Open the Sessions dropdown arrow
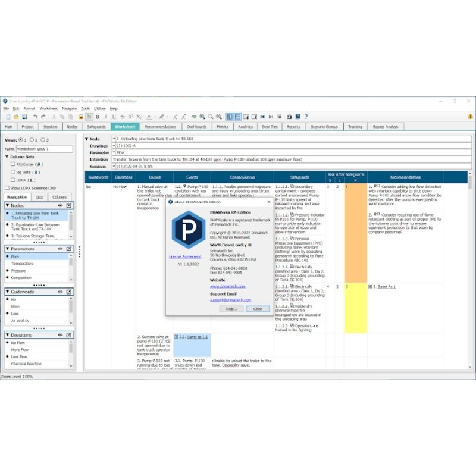This screenshot has width=476, height=476. pos(114,167)
